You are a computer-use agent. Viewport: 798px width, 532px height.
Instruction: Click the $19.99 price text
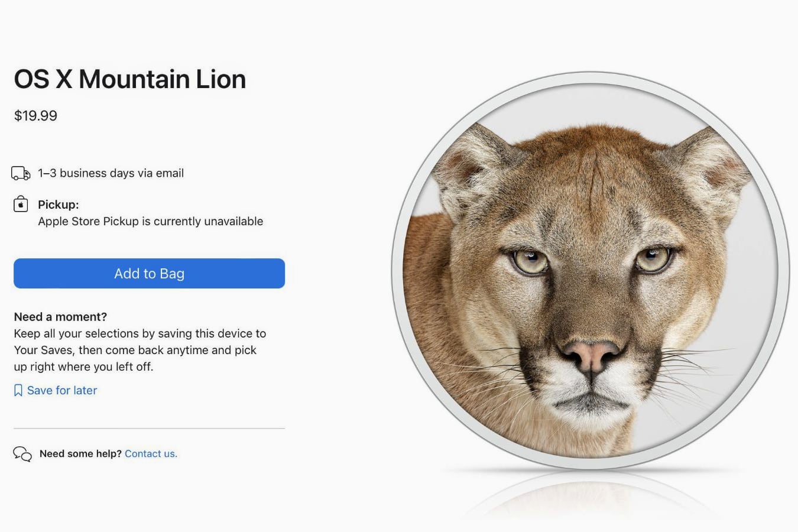tap(35, 116)
